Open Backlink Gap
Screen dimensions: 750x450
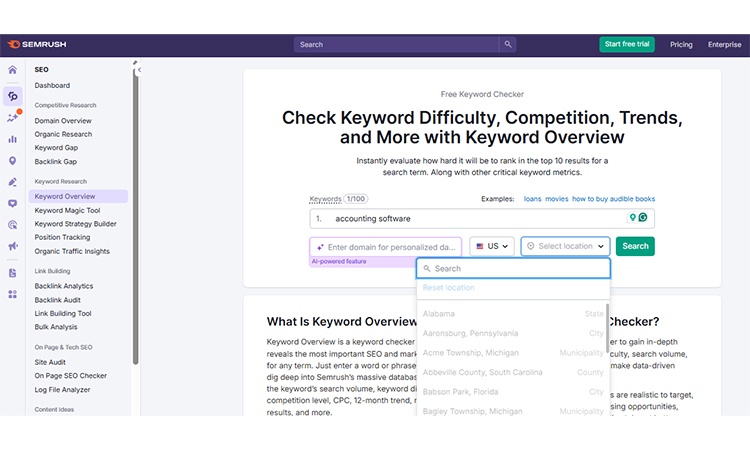point(55,162)
